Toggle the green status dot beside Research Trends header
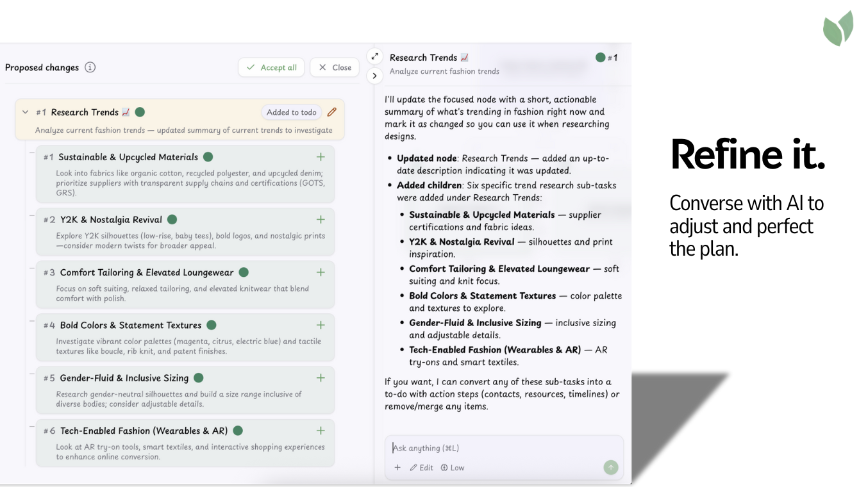The image size is (868, 487). point(140,111)
